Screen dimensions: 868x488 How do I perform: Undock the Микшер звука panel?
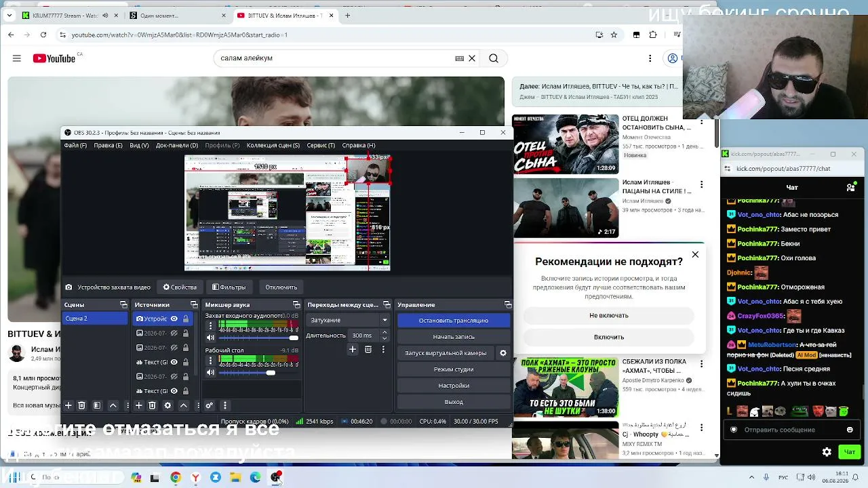pyautogui.click(x=296, y=304)
